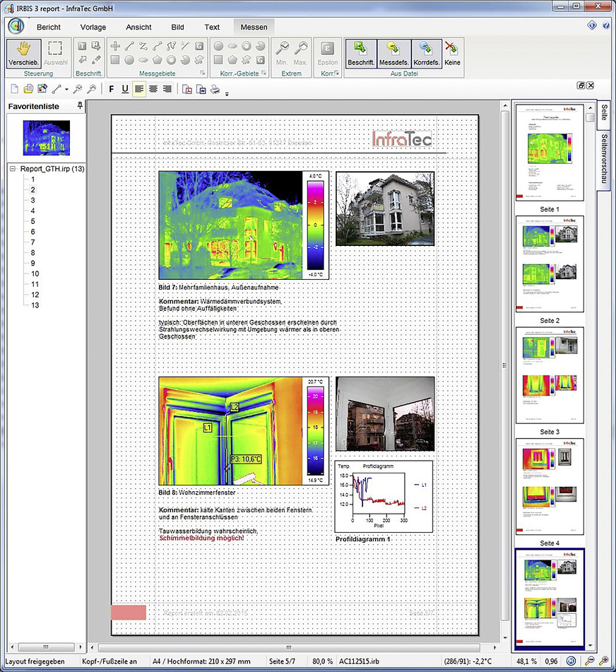Create a new document icon
Image resolution: width=616 pixels, height=672 pixels.
(16, 89)
